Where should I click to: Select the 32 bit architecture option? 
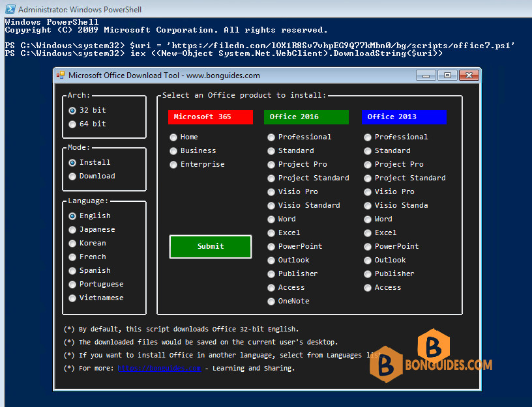click(87, 110)
